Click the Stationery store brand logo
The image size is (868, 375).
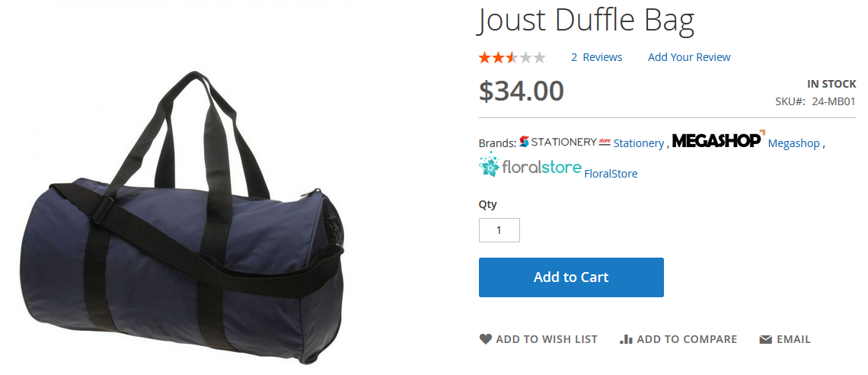point(565,142)
